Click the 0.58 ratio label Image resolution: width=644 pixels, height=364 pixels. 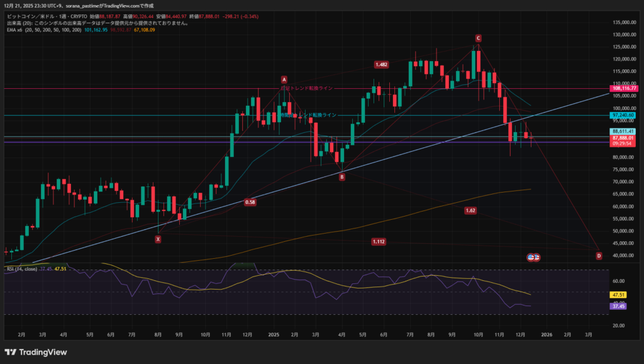(250, 202)
